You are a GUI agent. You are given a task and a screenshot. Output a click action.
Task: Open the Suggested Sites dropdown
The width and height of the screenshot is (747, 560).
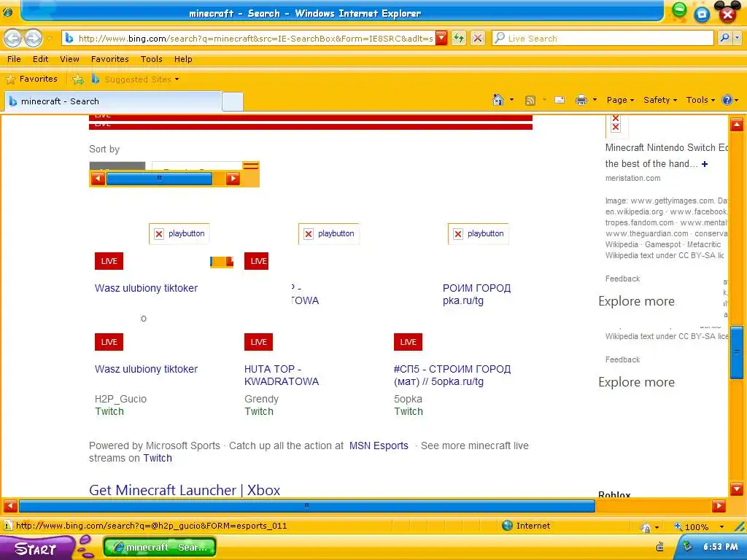pos(135,79)
